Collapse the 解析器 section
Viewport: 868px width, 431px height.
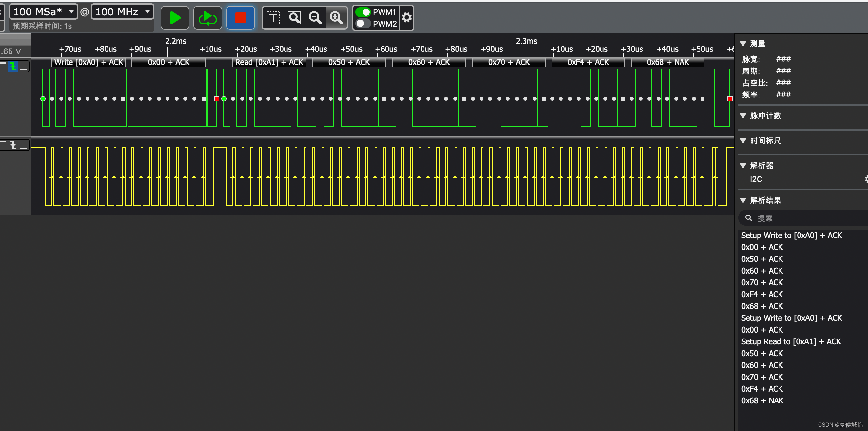coord(743,165)
